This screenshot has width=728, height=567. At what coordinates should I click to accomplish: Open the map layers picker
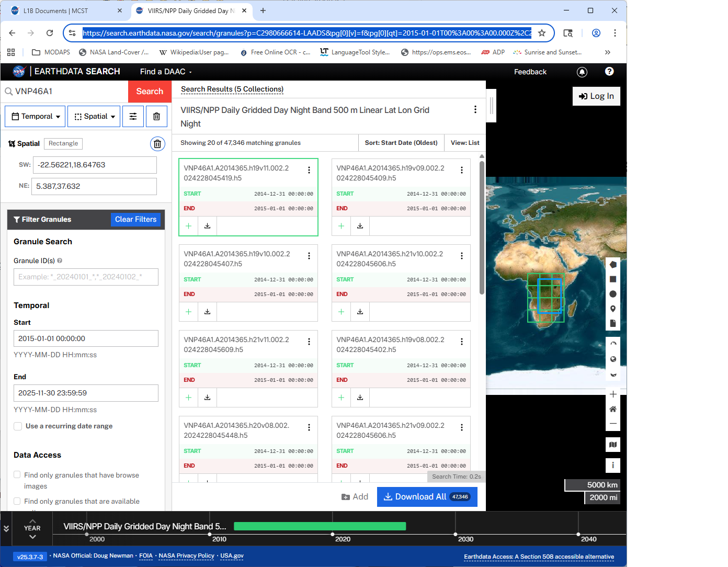click(613, 444)
